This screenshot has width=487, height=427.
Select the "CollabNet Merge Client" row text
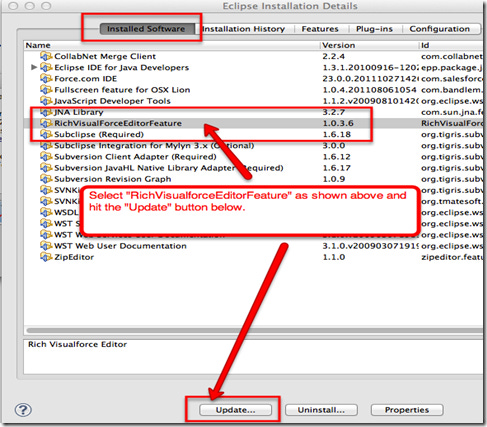pos(105,56)
